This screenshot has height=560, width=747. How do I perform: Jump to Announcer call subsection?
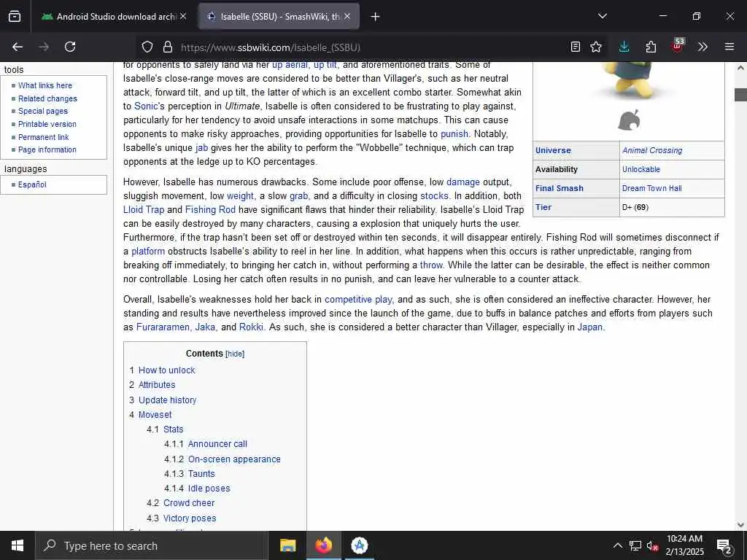coord(217,444)
